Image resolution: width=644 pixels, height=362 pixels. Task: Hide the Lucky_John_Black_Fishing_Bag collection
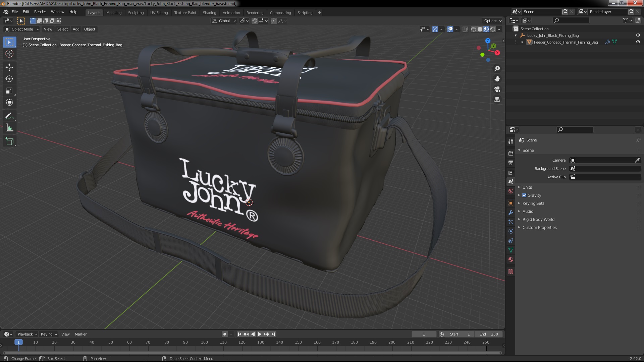point(638,35)
